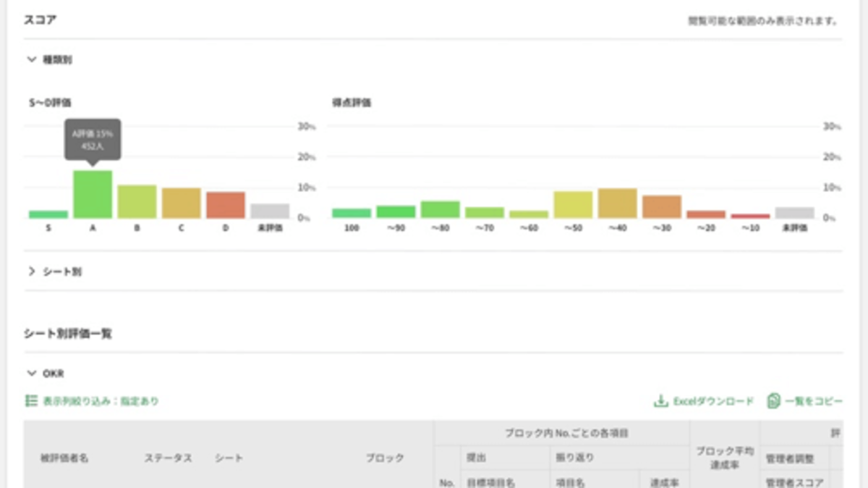Click the 項目名 column header

569,482
